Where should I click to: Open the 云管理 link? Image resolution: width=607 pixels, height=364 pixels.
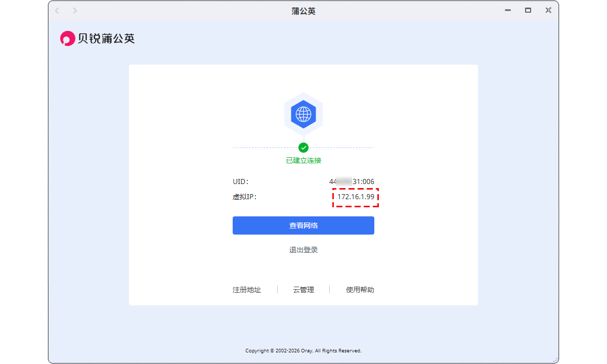click(303, 290)
